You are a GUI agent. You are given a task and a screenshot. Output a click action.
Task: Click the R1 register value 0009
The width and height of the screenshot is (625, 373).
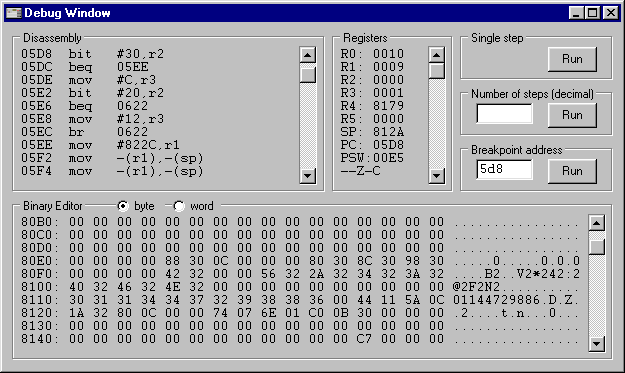[389, 67]
